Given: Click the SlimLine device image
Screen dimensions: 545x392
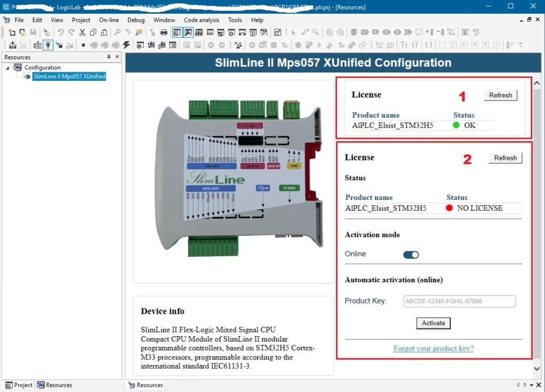Looking at the screenshot, I should tap(239, 178).
